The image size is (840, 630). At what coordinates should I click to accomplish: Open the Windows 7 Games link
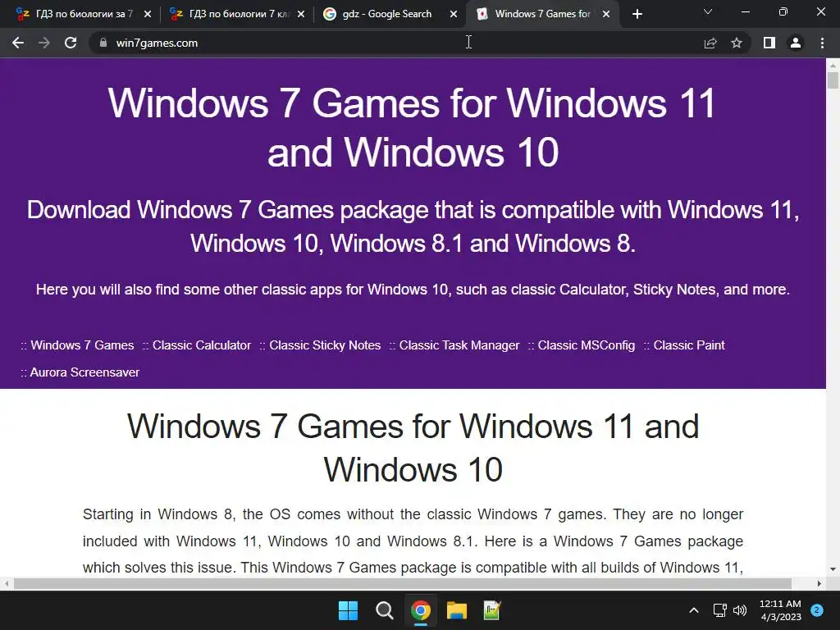pos(82,345)
